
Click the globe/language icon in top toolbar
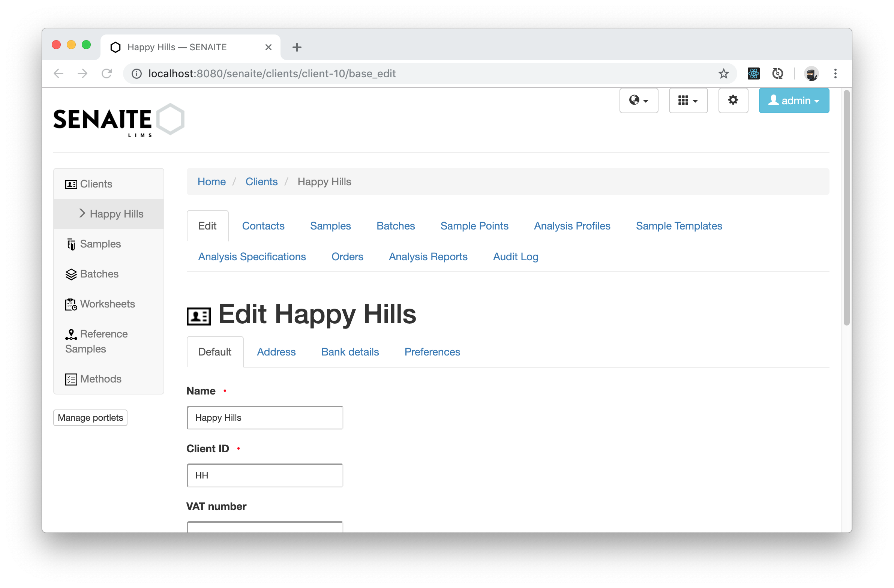pyautogui.click(x=639, y=101)
